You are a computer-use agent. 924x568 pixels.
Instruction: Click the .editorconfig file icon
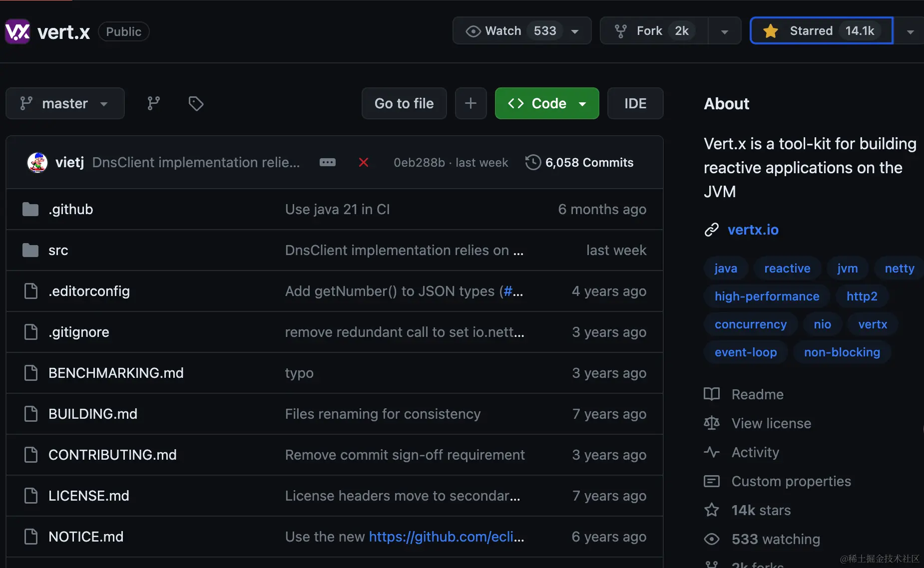(x=31, y=291)
